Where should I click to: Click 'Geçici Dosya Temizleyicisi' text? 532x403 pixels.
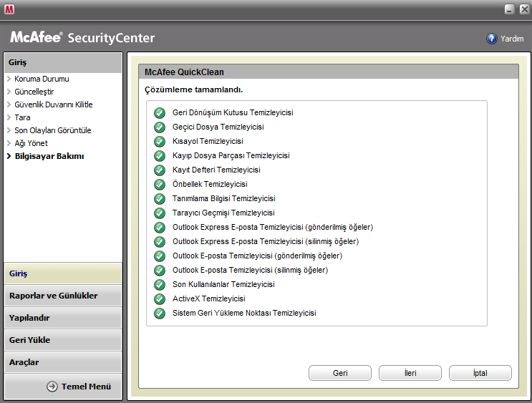(x=218, y=127)
